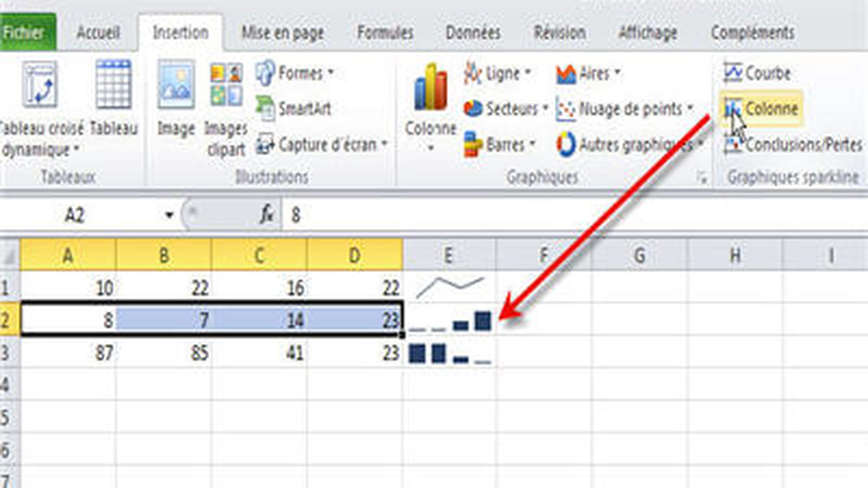The image size is (868, 488).
Task: Click cell A3 containing 87
Action: (68, 352)
